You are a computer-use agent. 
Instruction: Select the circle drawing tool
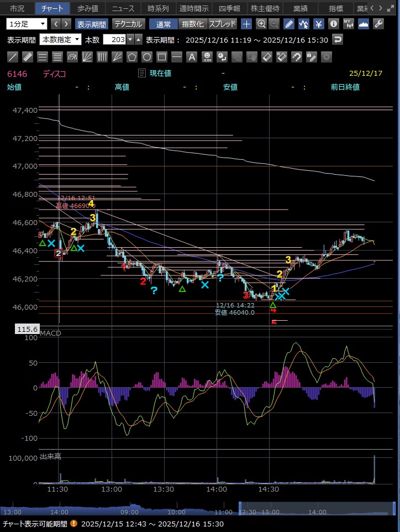(147, 57)
